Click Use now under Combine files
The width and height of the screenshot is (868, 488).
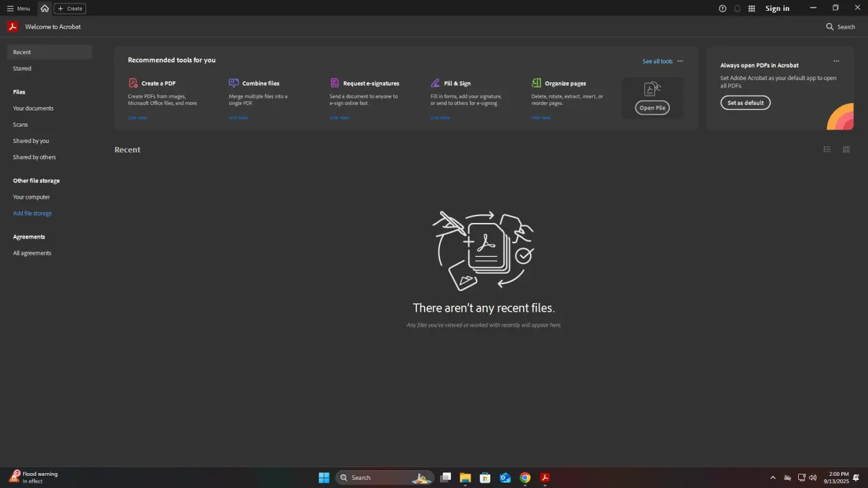[x=238, y=117]
